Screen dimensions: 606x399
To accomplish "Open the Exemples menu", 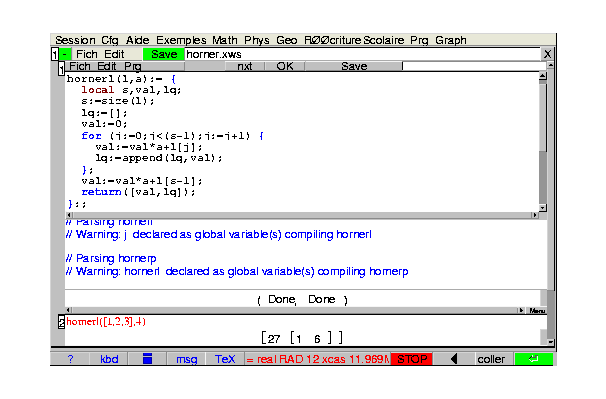I will click(181, 40).
